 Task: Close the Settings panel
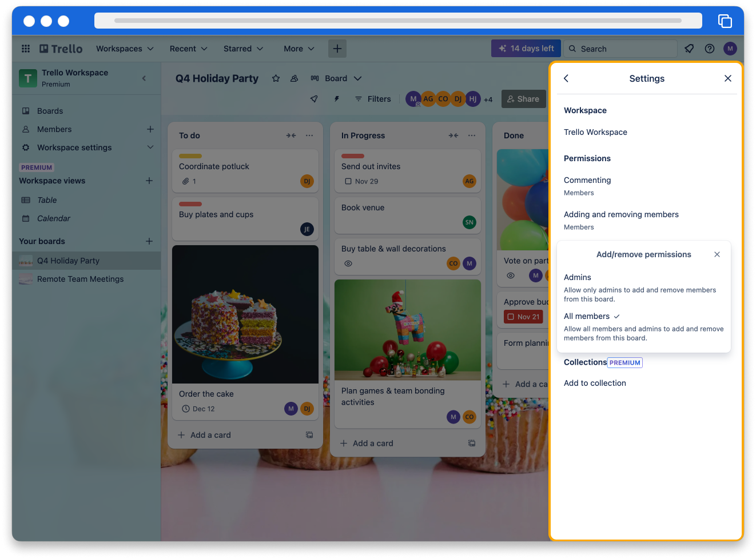pos(728,78)
